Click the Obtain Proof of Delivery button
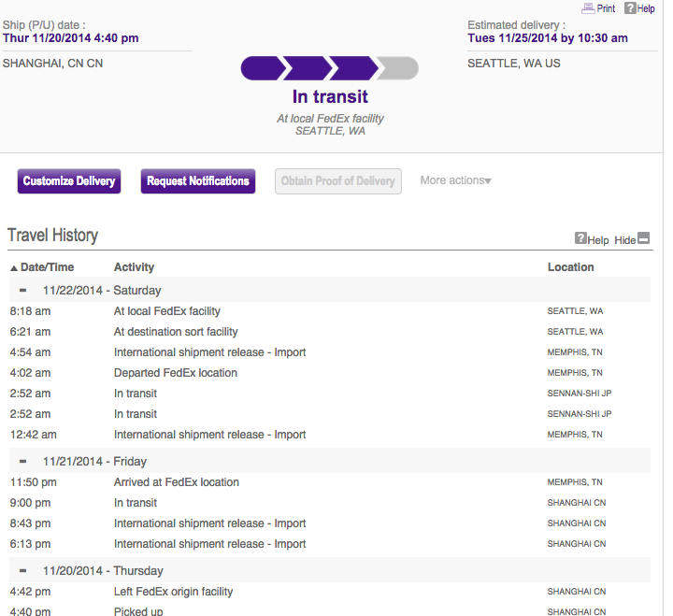This screenshot has width=673, height=616. tap(338, 181)
